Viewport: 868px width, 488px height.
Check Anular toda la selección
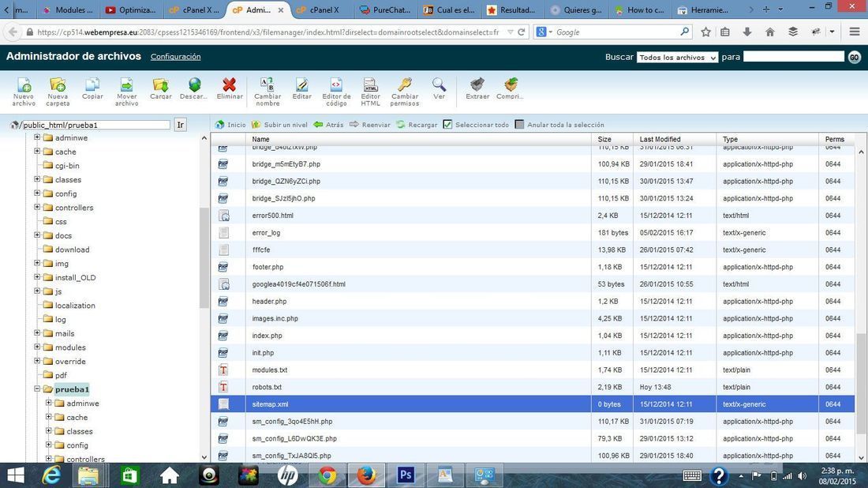pyautogui.click(x=519, y=125)
